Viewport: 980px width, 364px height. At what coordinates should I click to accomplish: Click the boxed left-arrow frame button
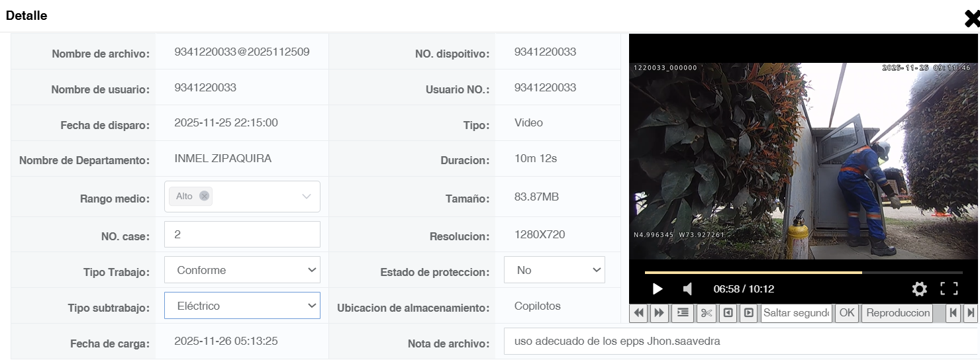click(x=728, y=313)
